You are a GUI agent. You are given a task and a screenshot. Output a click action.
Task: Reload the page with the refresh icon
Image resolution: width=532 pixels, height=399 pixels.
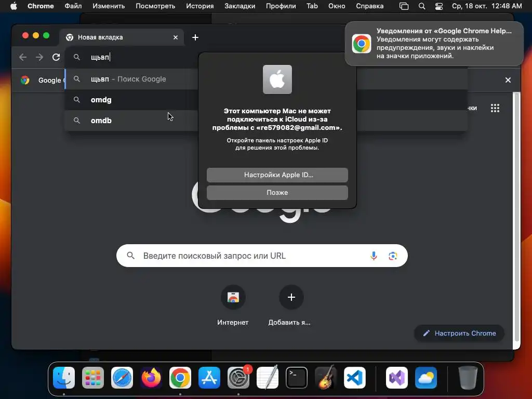[x=56, y=57]
